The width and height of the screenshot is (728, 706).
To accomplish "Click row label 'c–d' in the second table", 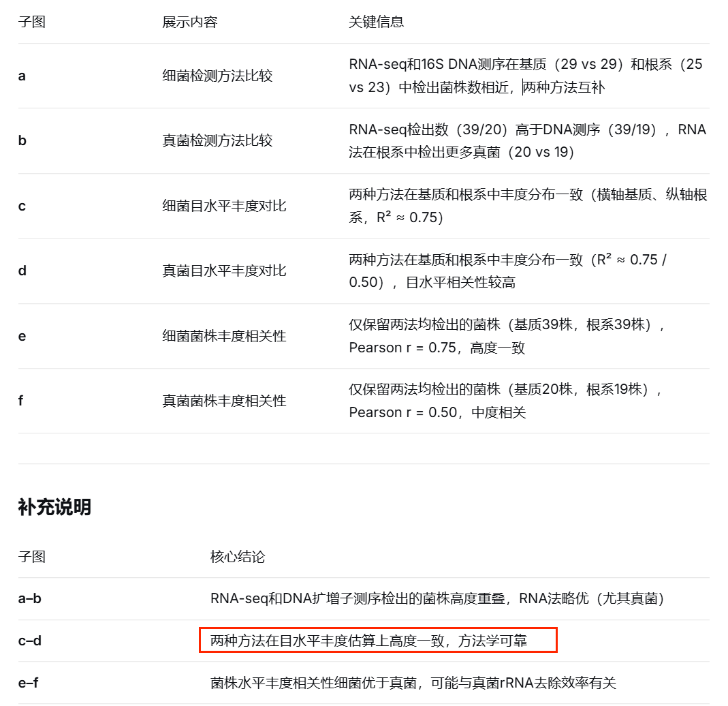I will point(30,641).
